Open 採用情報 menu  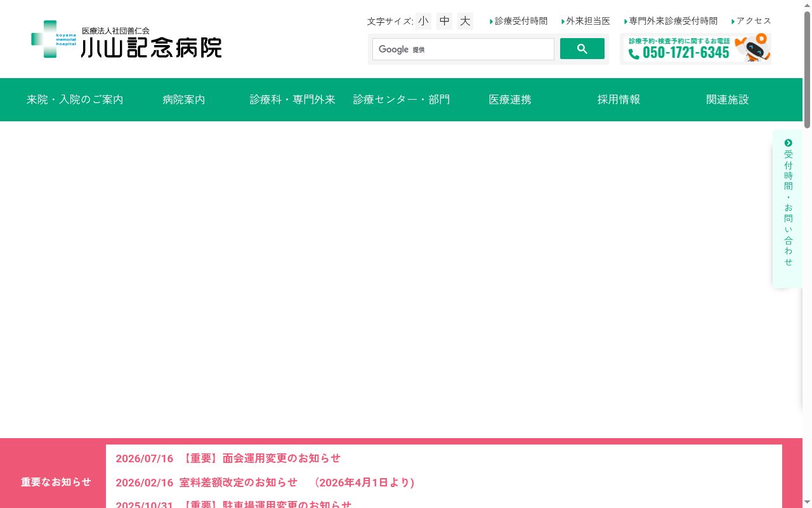point(619,100)
